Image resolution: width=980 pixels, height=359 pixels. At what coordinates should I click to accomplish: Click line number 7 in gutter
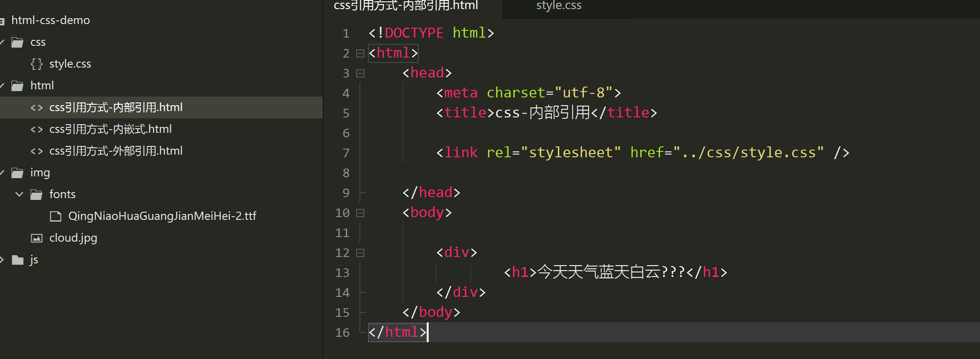tap(346, 153)
